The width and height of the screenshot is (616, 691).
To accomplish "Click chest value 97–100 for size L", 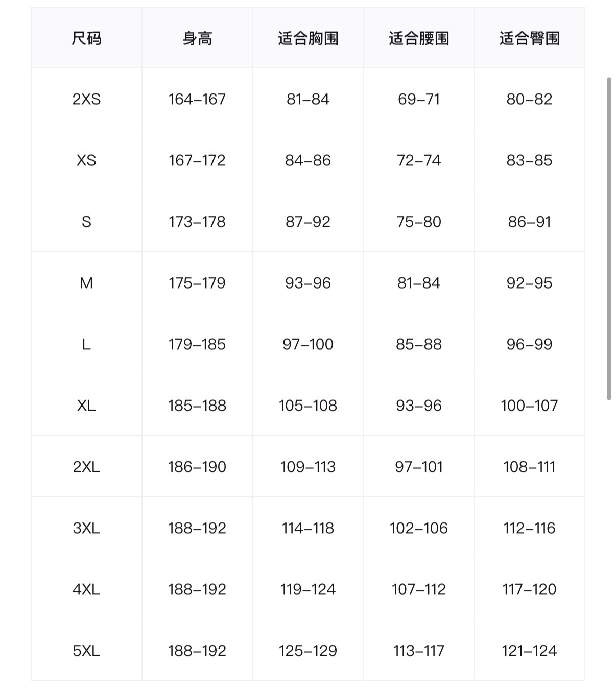I will click(x=308, y=344).
